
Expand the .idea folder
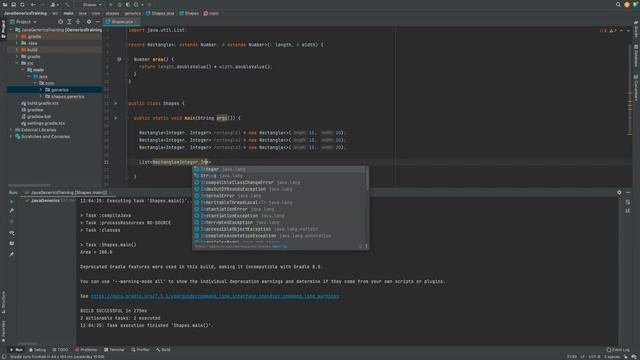(17, 43)
